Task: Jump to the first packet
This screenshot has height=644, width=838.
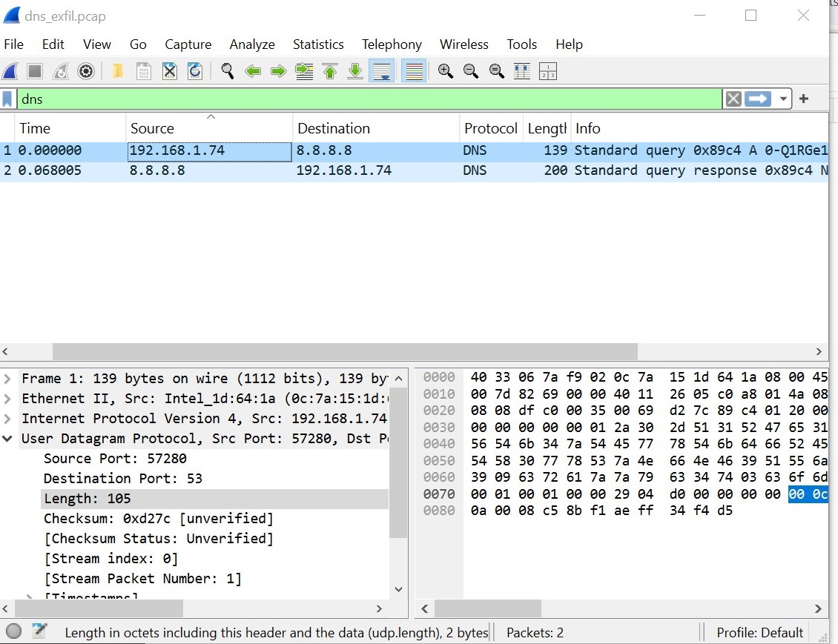Action: click(330, 71)
